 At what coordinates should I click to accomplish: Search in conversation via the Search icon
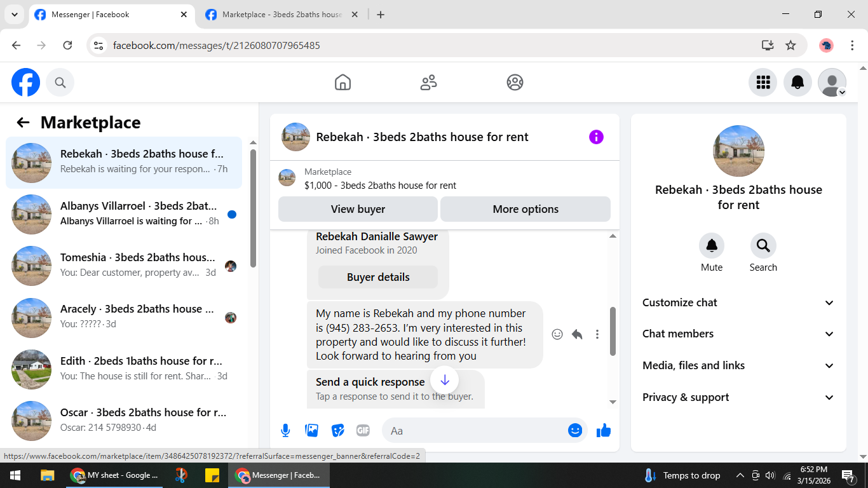pos(763,245)
